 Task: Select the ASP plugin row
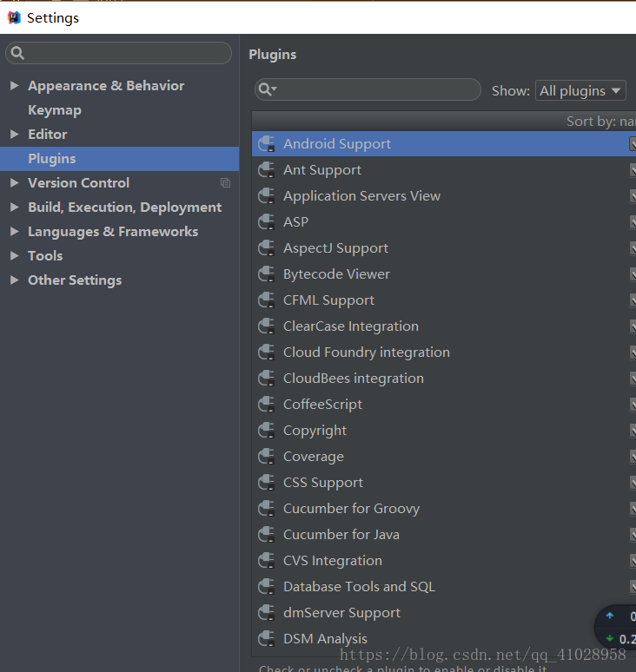point(444,222)
